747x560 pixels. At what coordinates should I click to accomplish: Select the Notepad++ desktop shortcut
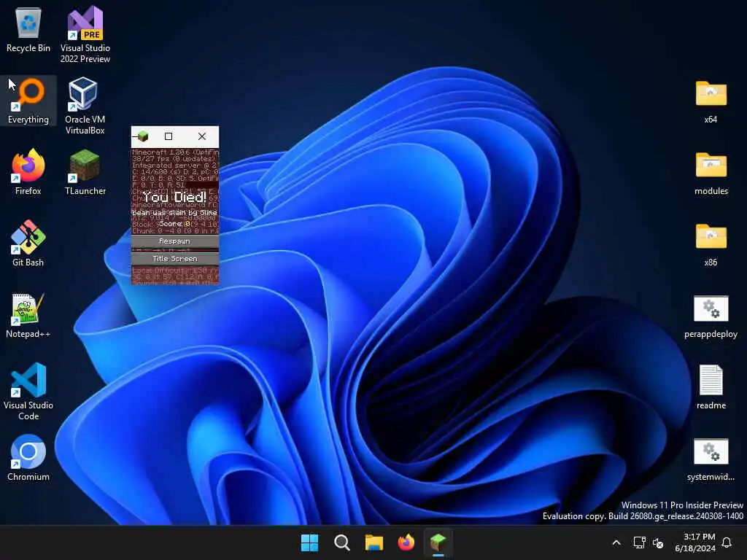coord(28,315)
